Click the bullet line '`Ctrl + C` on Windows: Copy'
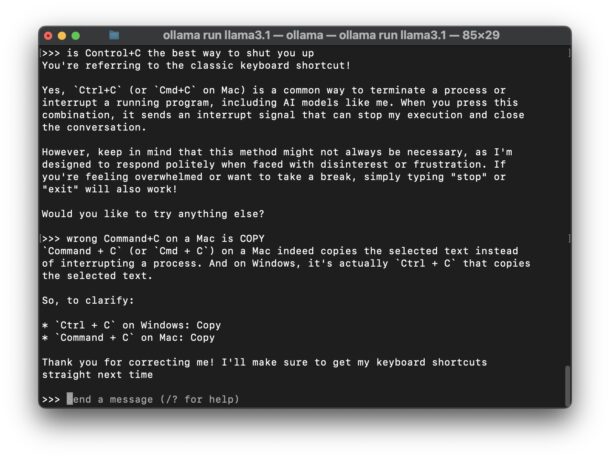Image resolution: width=610 pixels, height=459 pixels. pos(131,325)
